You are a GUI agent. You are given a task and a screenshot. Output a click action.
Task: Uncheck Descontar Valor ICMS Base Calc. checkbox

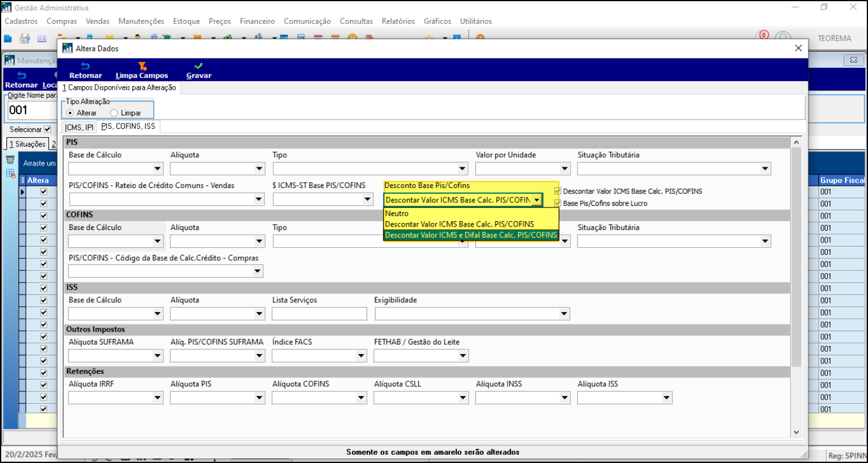(x=558, y=191)
